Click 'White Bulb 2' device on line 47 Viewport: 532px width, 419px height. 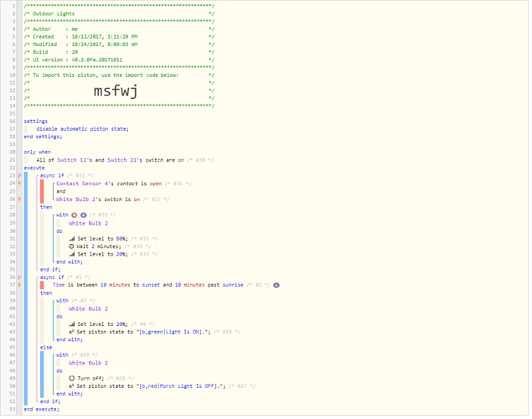pos(88,363)
